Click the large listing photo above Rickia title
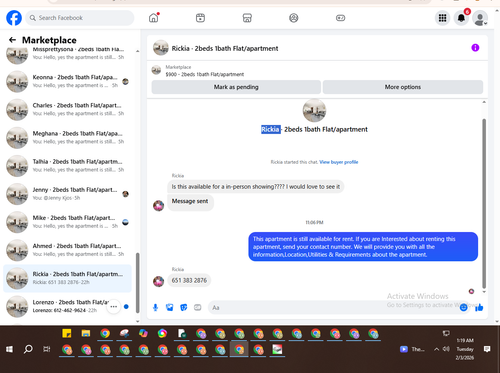The width and height of the screenshot is (500, 373). [314, 110]
